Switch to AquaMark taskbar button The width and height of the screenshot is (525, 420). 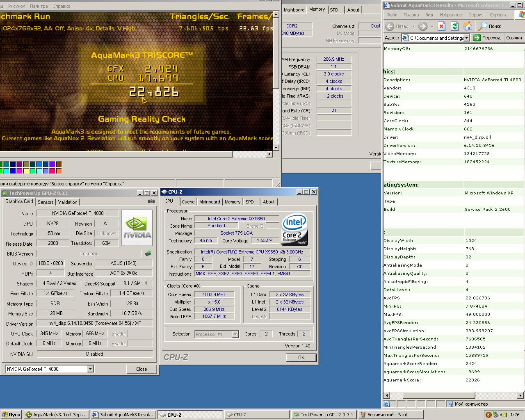[57, 415]
